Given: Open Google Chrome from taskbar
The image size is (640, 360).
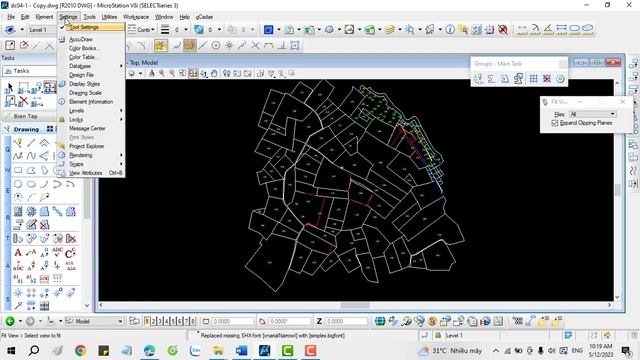Looking at the screenshot, I should [x=80, y=350].
